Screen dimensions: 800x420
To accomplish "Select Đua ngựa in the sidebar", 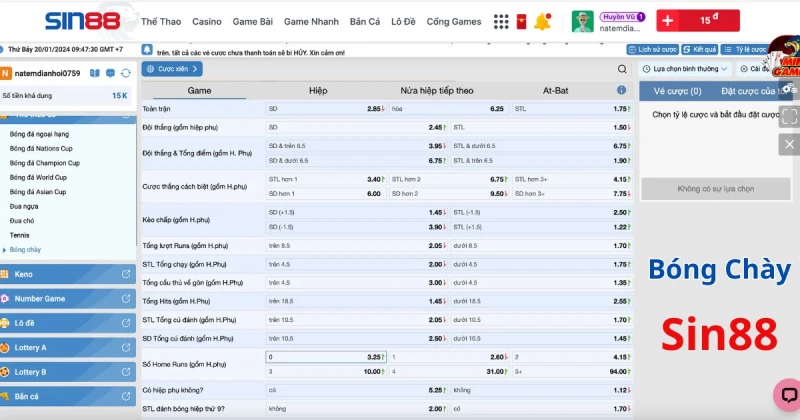I will [x=24, y=206].
